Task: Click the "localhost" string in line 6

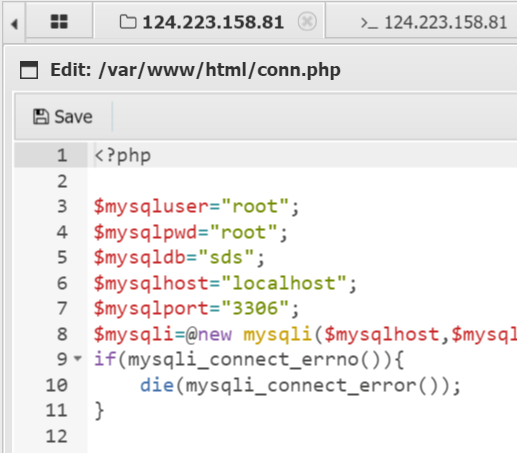Action: tap(283, 283)
